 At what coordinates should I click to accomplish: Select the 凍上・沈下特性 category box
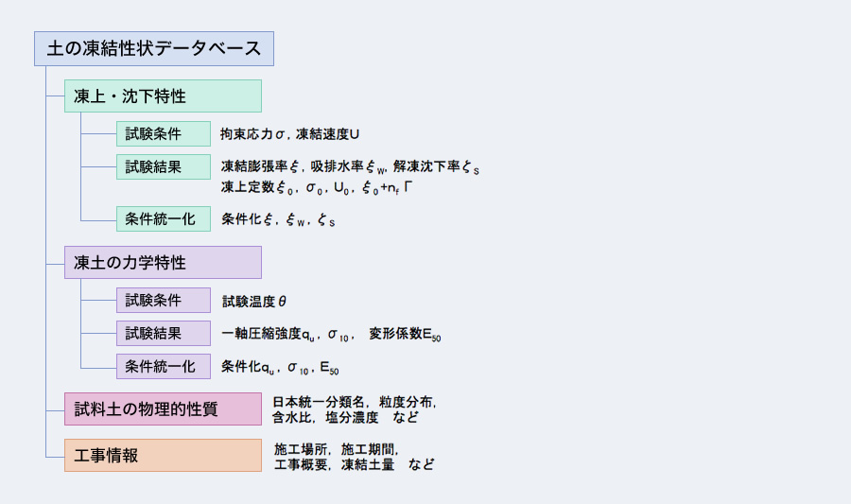[163, 96]
